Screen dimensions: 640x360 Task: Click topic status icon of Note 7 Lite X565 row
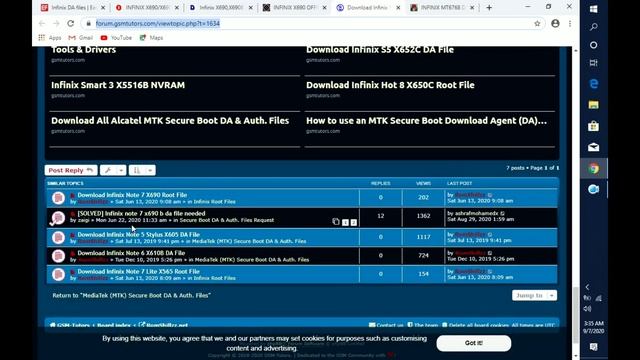tap(58, 274)
